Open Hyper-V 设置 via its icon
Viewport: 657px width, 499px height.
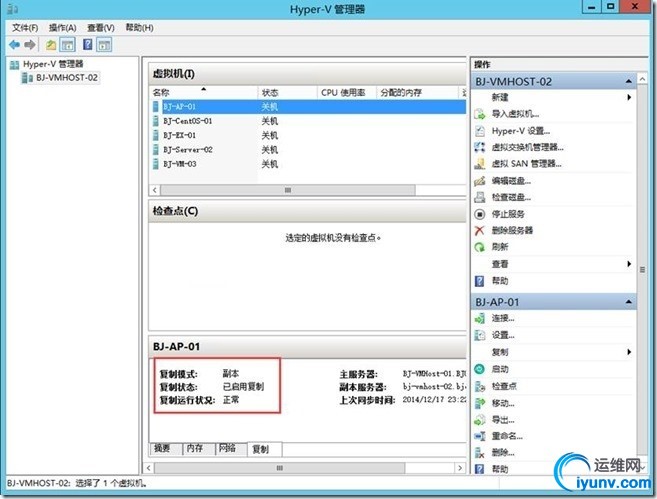[480, 131]
